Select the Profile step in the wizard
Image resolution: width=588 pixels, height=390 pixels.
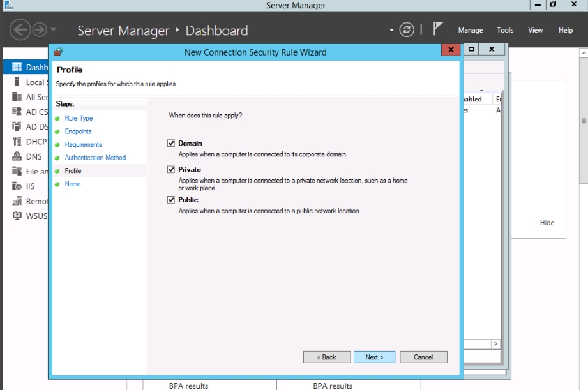(73, 170)
